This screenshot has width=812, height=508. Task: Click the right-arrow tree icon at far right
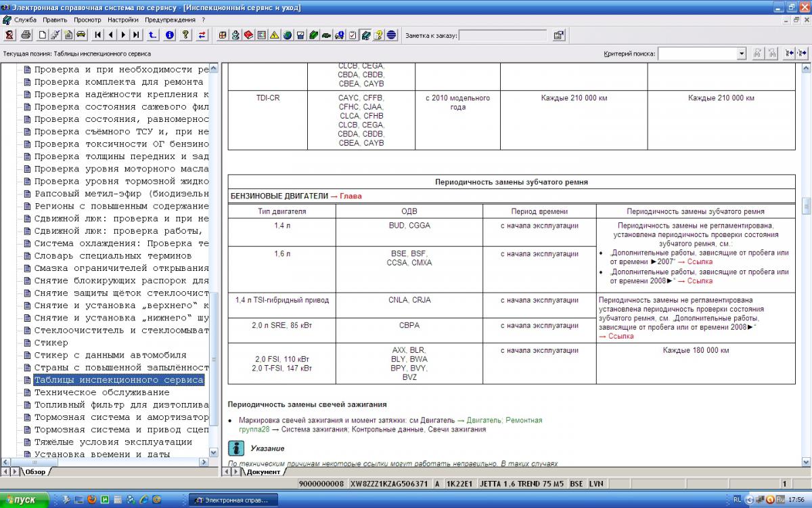tap(803, 54)
